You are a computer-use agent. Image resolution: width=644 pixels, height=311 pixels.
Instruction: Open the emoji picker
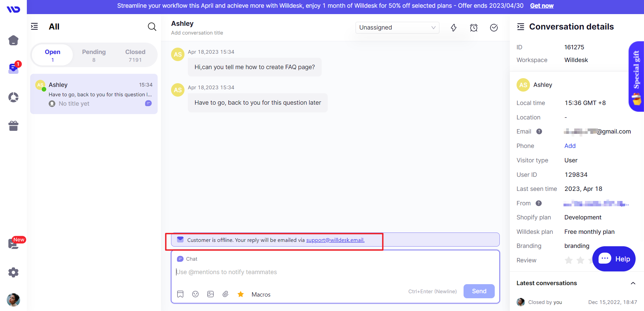pos(195,294)
